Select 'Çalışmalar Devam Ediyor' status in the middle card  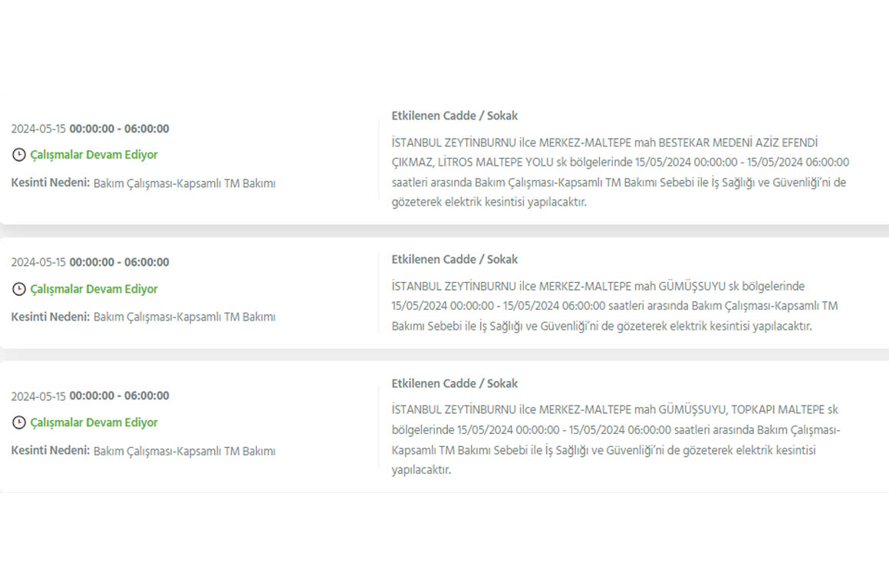[x=94, y=289]
